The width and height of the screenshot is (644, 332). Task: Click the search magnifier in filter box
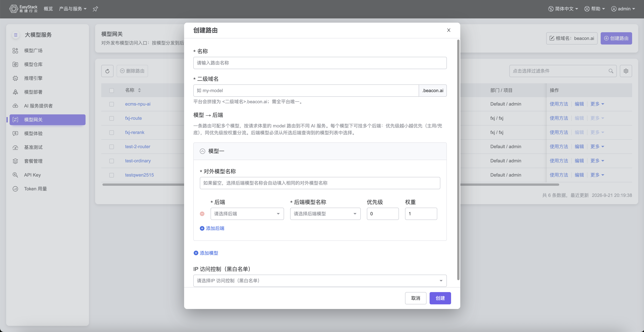pyautogui.click(x=611, y=71)
